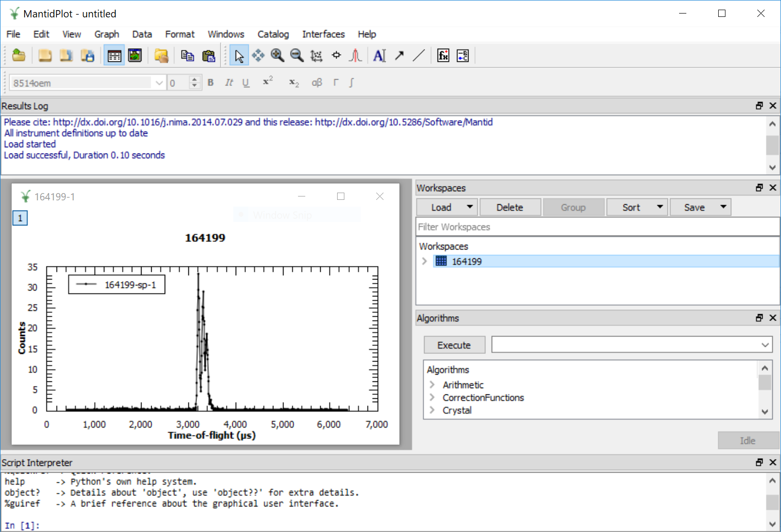This screenshot has width=781, height=532.
Task: Activate the peak fitting tool icon
Action: pos(355,56)
